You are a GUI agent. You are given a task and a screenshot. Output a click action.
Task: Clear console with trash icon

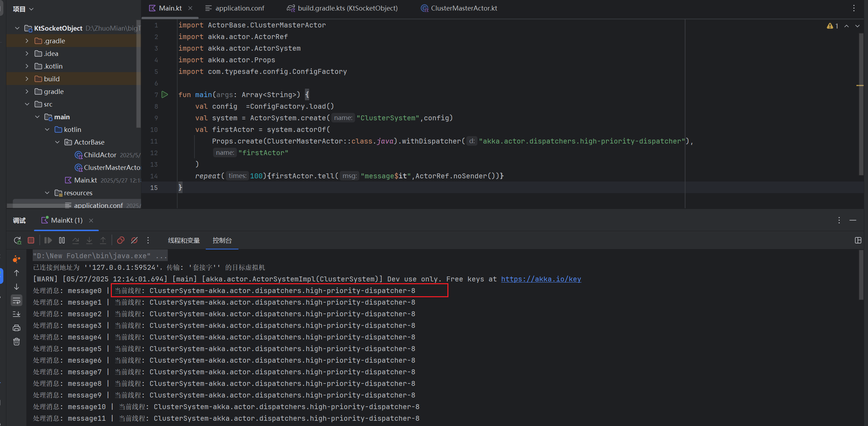pos(17,342)
